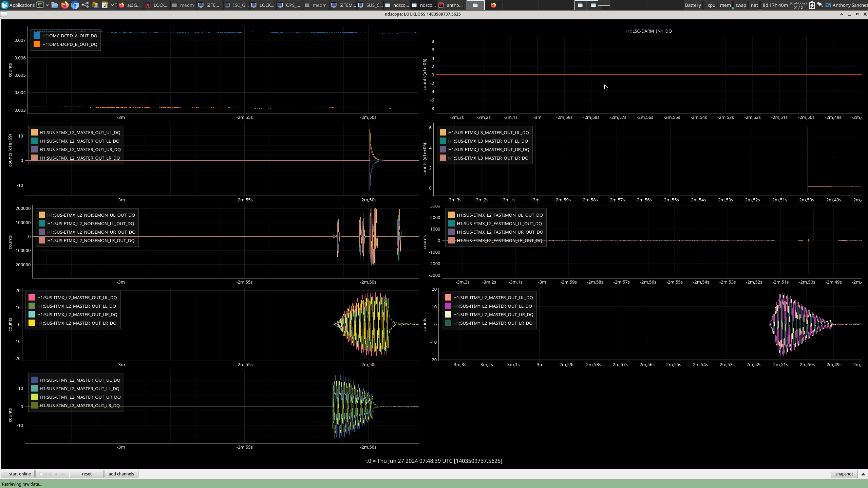
Task: Click the stop online button
Action: pyautogui.click(x=52, y=474)
